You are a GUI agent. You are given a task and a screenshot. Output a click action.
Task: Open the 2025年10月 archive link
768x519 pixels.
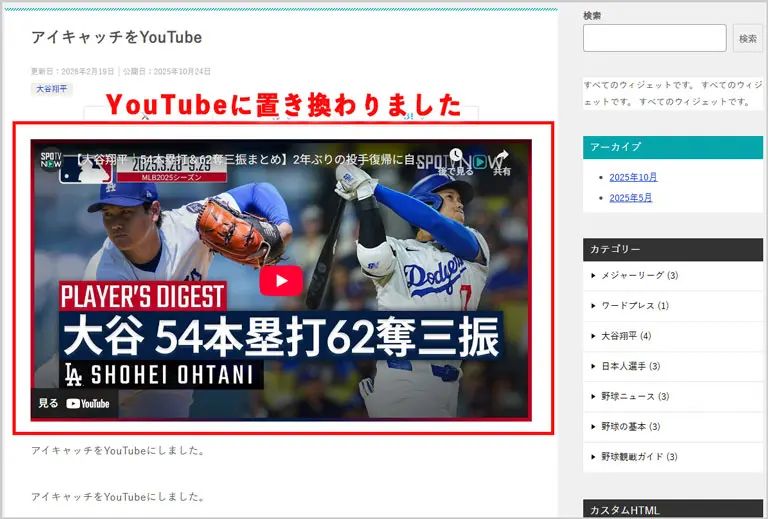click(633, 177)
